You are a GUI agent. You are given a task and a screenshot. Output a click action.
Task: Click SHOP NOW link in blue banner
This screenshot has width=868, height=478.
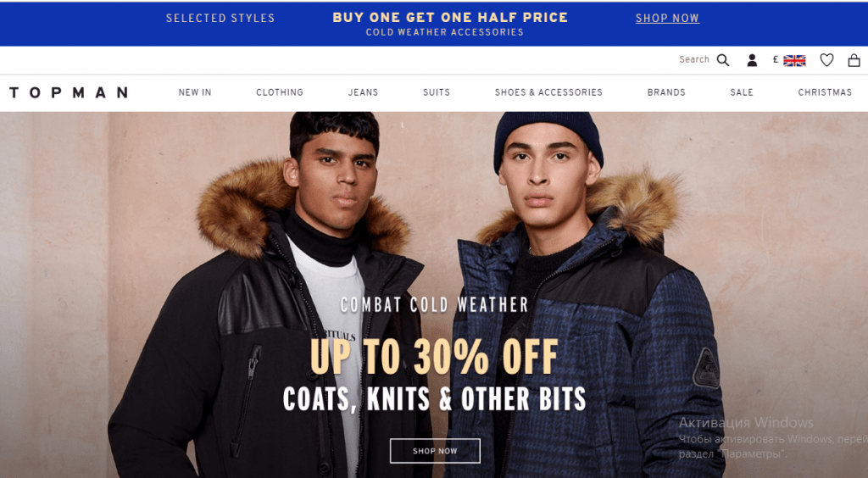pyautogui.click(x=668, y=19)
